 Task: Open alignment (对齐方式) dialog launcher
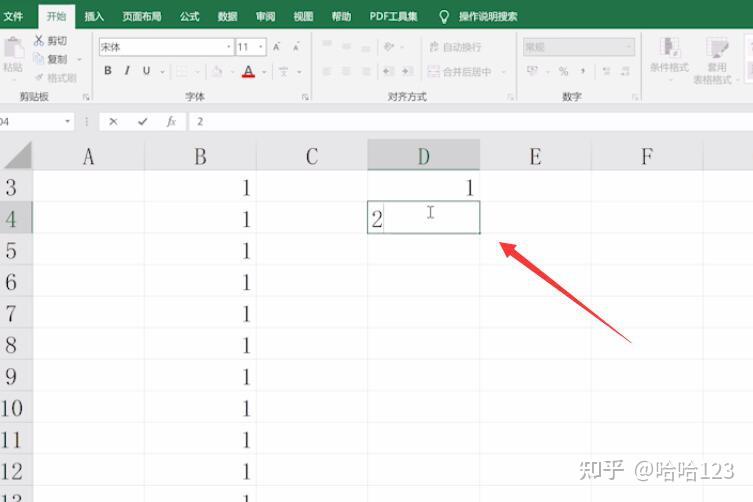tap(510, 97)
